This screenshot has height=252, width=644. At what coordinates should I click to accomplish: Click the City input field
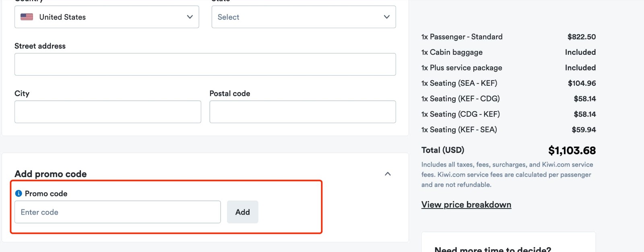(x=107, y=112)
